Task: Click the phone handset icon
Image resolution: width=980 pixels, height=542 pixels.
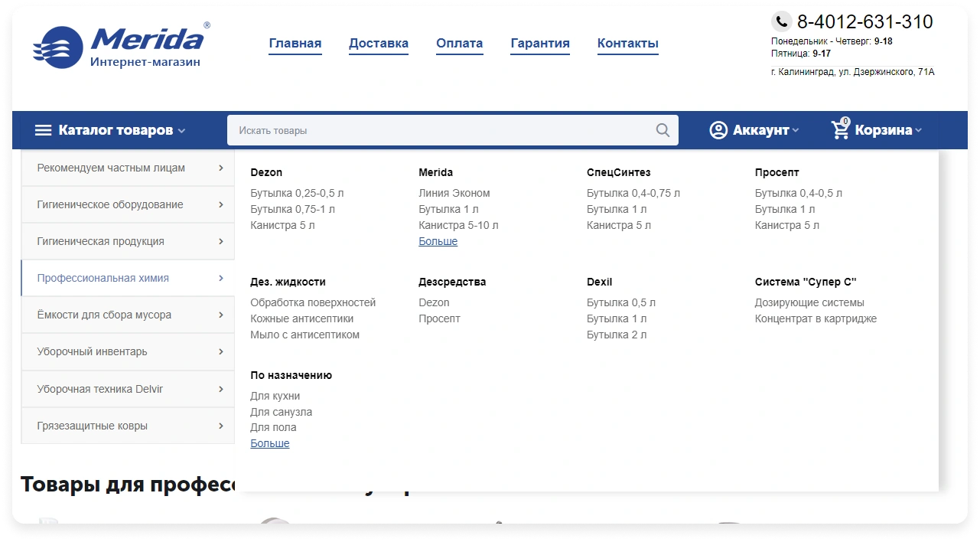Action: [x=781, y=21]
